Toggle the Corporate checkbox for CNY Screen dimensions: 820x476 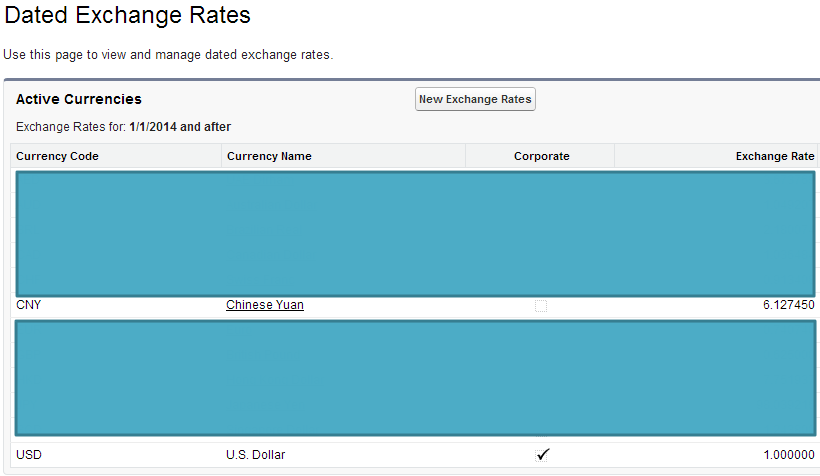541,306
